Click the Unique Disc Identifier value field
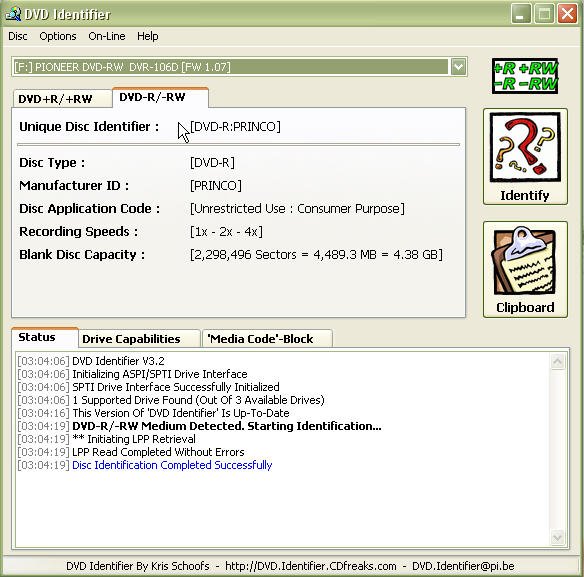The height and width of the screenshot is (577, 584). tap(235, 127)
